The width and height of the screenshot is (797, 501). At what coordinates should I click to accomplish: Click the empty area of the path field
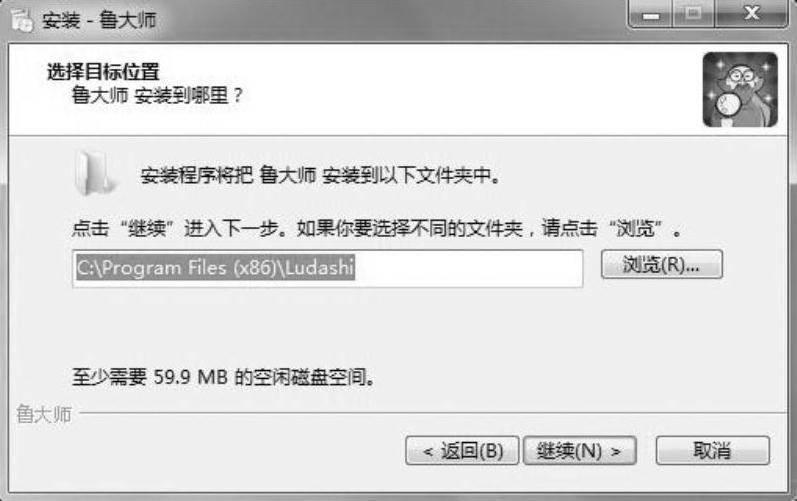click(x=468, y=268)
